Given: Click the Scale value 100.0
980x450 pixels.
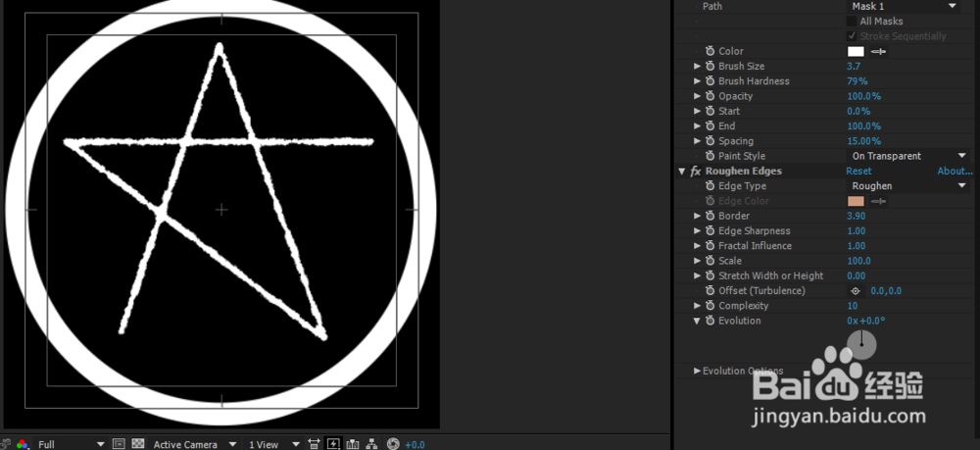Looking at the screenshot, I should (x=858, y=261).
